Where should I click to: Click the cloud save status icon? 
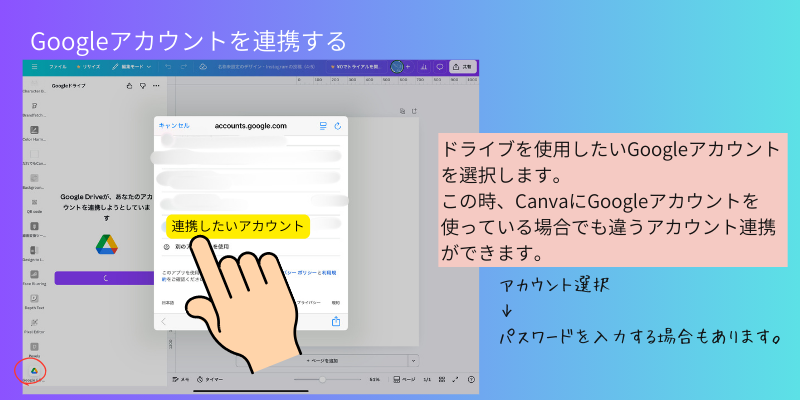click(203, 67)
